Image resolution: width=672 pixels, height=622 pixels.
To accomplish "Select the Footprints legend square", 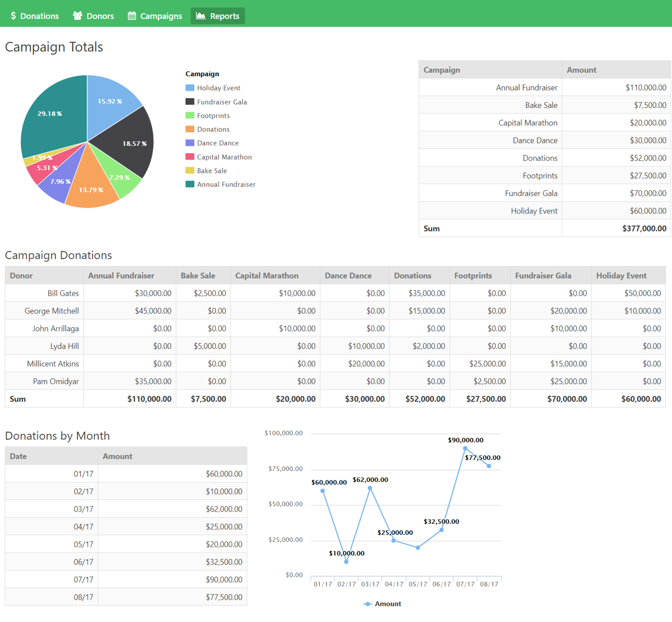I will 189,115.
